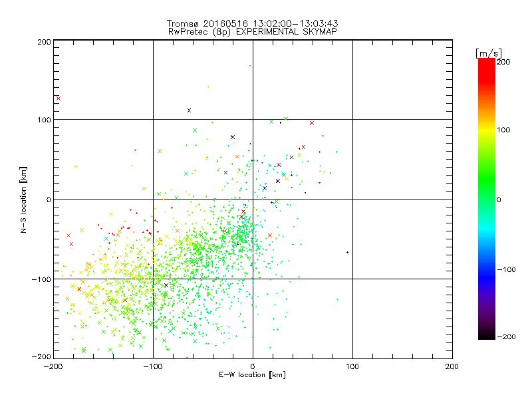Click the isolated black dot east of the 100 km gridline
Image resolution: width=532 pixels, height=399 pixels.
(x=347, y=253)
